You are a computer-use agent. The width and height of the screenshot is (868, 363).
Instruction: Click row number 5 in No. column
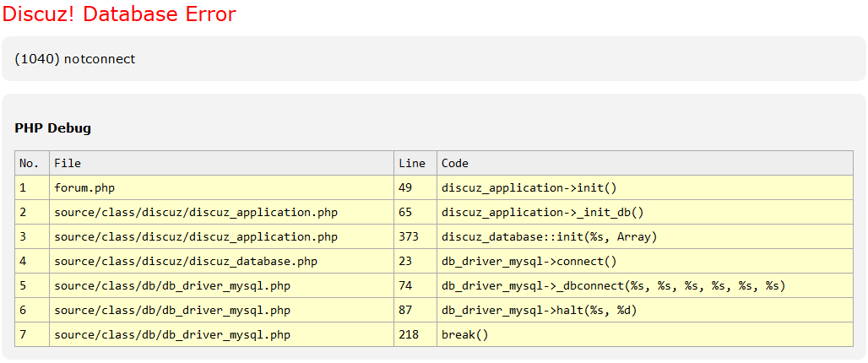[x=32, y=285]
